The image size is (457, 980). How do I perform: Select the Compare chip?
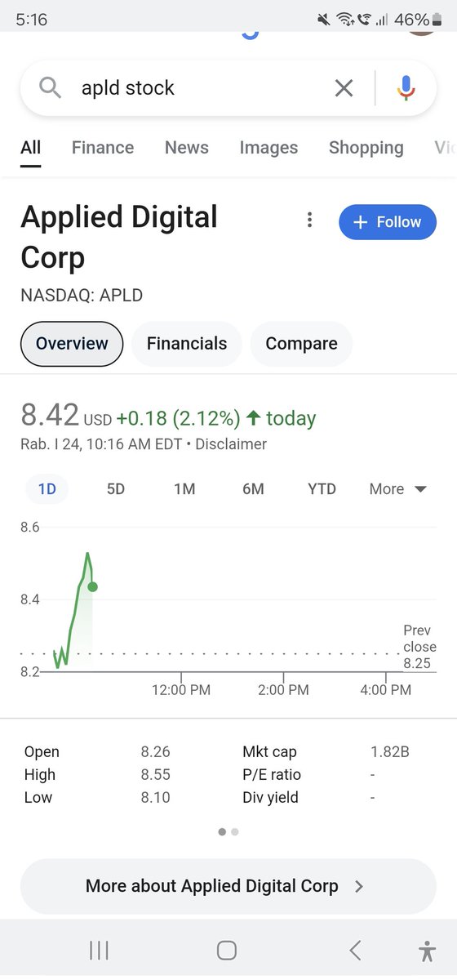tap(301, 344)
